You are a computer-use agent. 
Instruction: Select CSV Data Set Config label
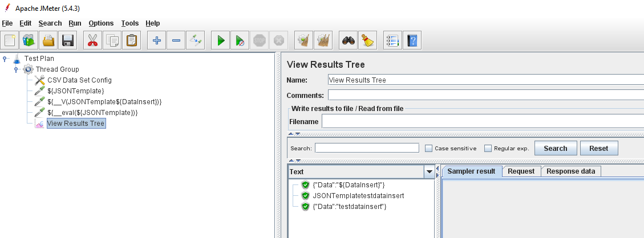coord(79,80)
